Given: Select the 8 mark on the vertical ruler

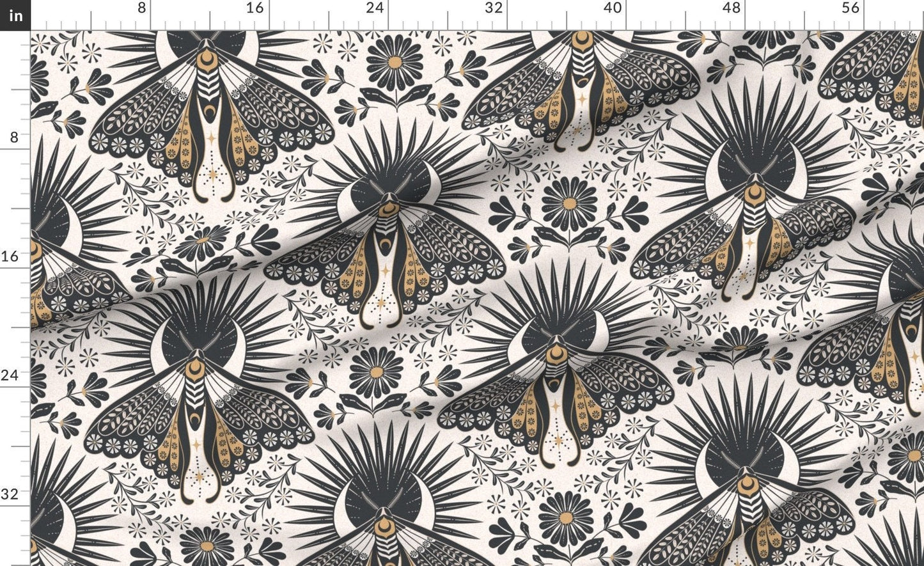Looking at the screenshot, I should click(13, 137).
